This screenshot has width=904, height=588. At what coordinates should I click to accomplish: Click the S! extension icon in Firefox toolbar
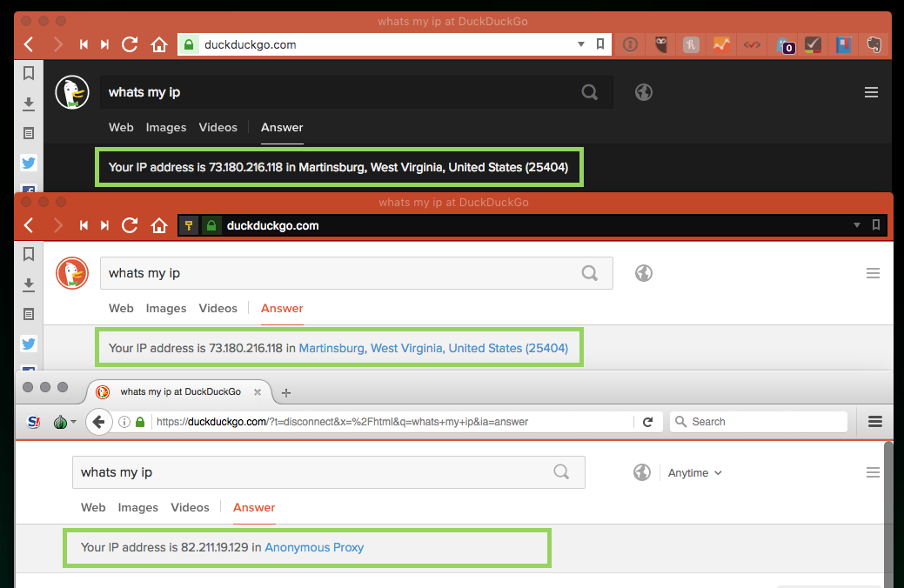pyautogui.click(x=34, y=422)
